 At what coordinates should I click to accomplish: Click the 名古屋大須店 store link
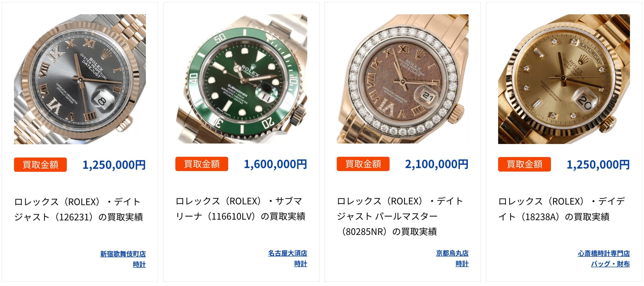point(288,253)
